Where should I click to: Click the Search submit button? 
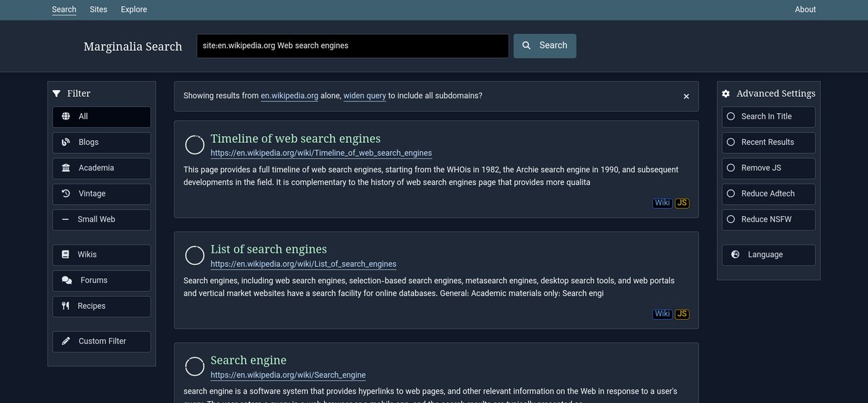545,45
